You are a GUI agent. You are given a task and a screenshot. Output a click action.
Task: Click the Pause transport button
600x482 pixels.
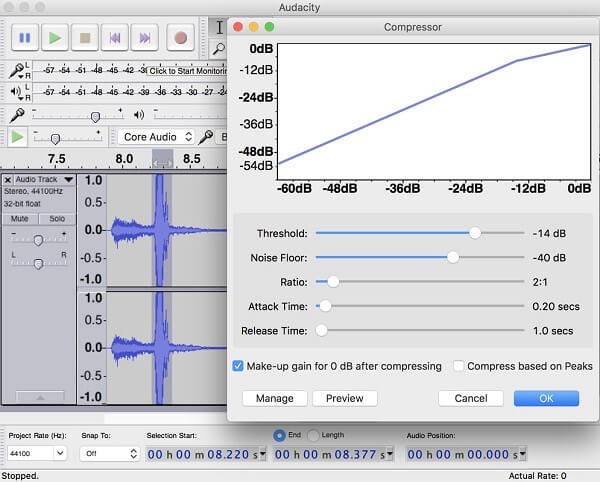tap(25, 37)
